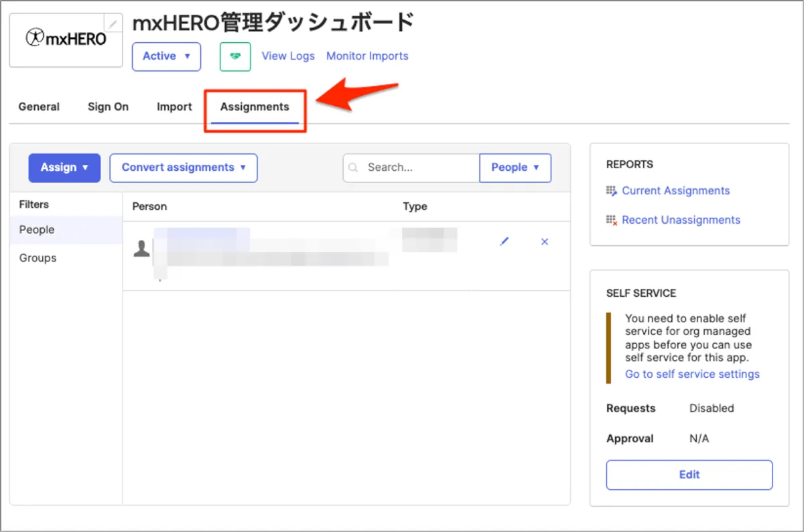Screen dimensions: 804x532
Task: Click the search magnifier icon
Action: 354,168
